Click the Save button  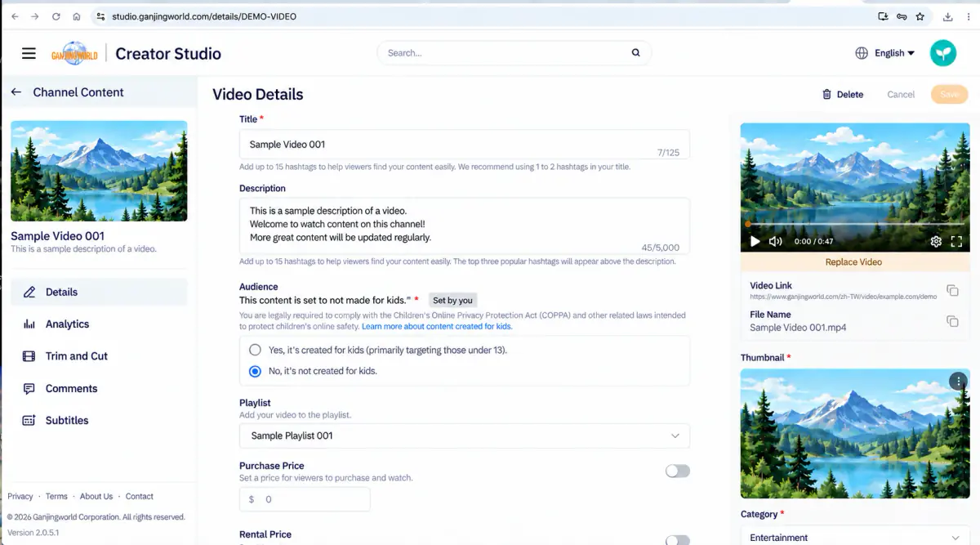(x=949, y=94)
